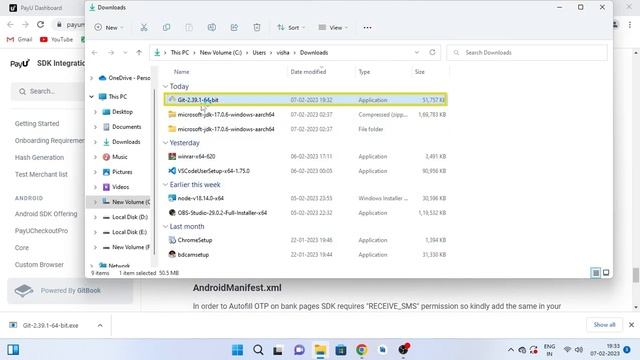Screen dimensions: 640x360
Task: Switch to large thumbnails view icon
Action: [606, 273]
